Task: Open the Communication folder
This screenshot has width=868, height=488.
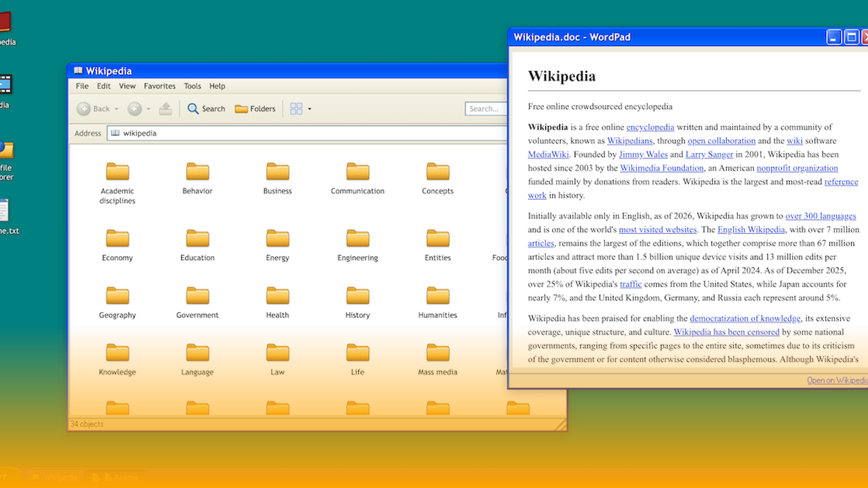Action: (357, 178)
